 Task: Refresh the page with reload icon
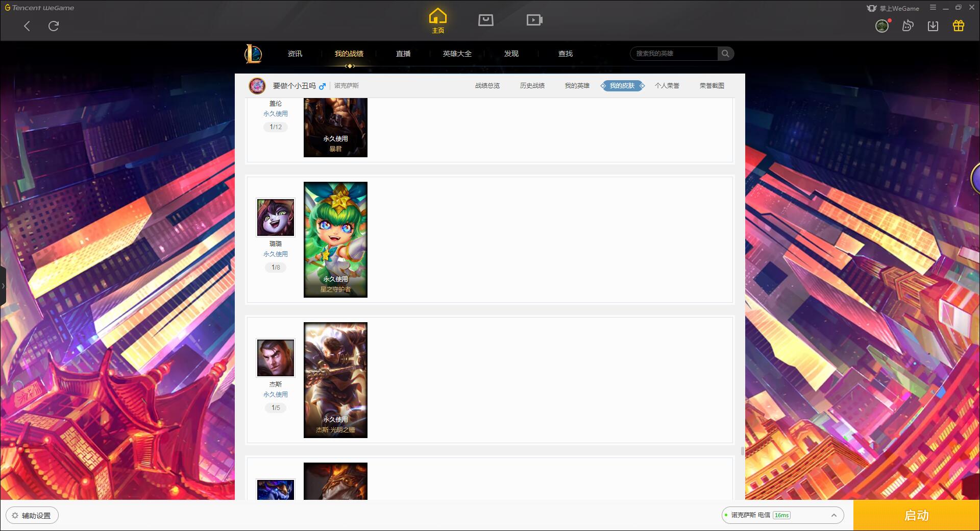(54, 26)
